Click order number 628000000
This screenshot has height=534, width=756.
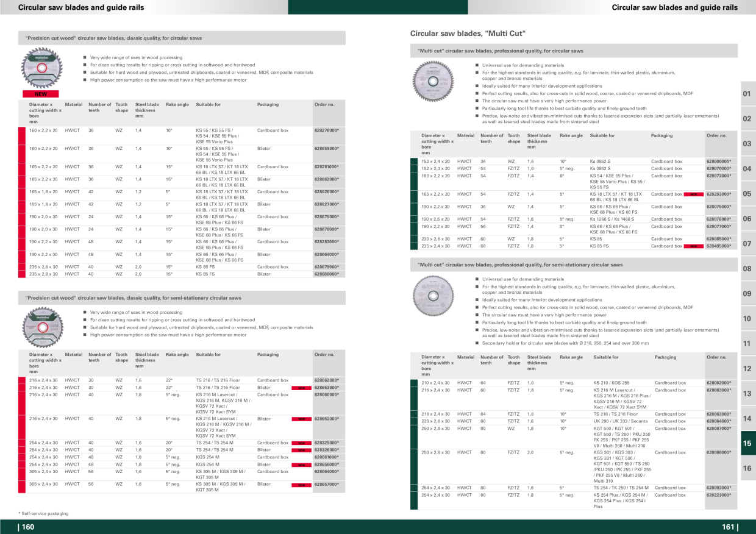[x=718, y=161]
